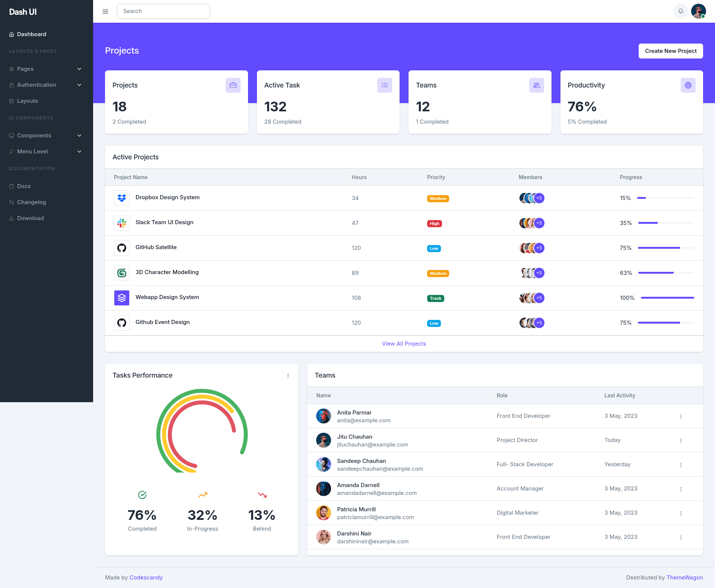Click Create New Project button
Viewport: 715px width, 588px height.
click(x=671, y=51)
